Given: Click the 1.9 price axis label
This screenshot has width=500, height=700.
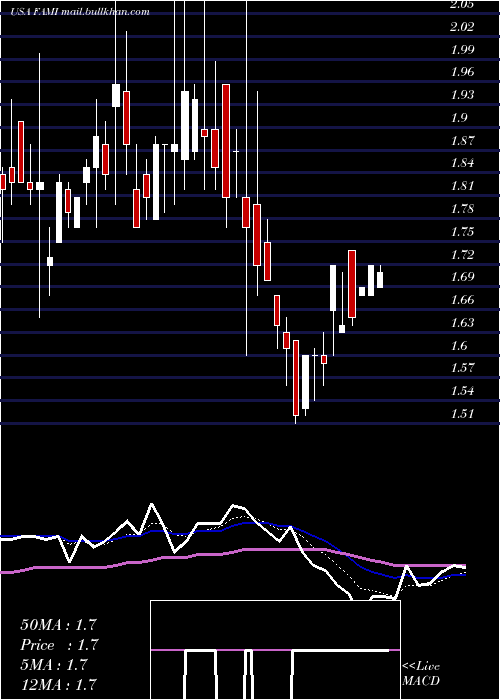Looking at the screenshot, I should point(458,118).
